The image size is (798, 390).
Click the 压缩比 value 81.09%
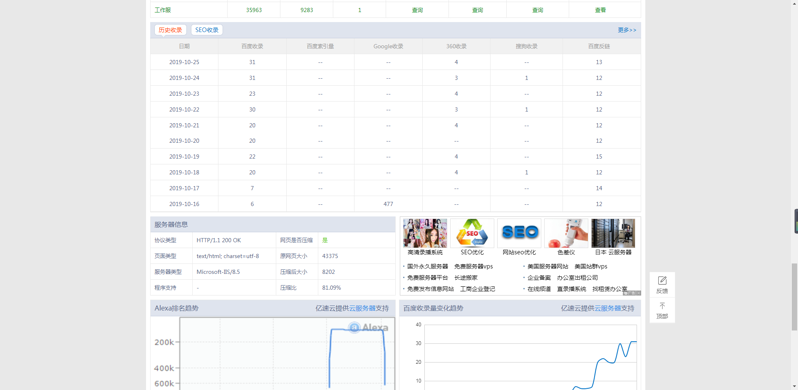pos(331,288)
